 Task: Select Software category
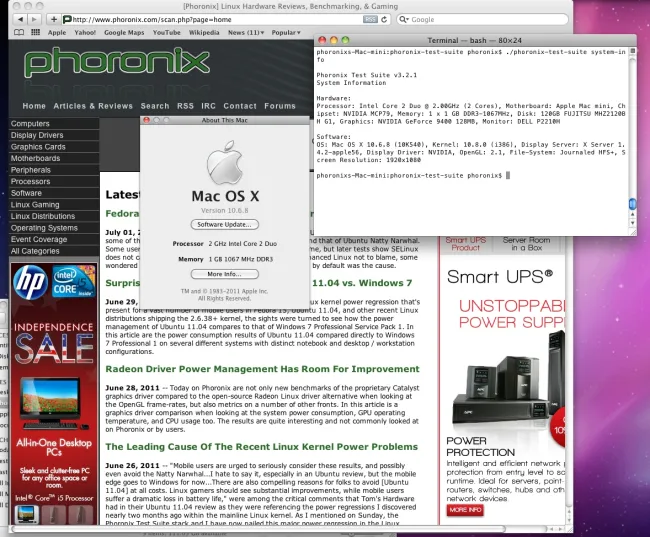[54, 193]
